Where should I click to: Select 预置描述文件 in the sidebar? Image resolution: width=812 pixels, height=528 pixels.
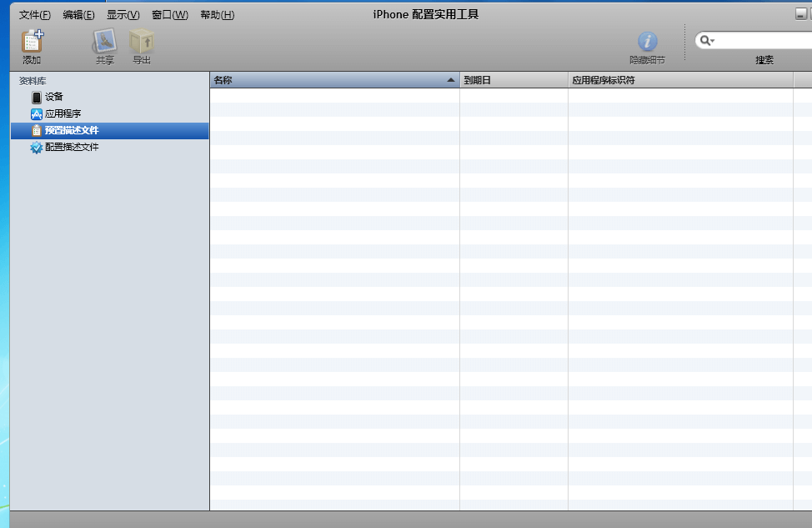point(110,131)
